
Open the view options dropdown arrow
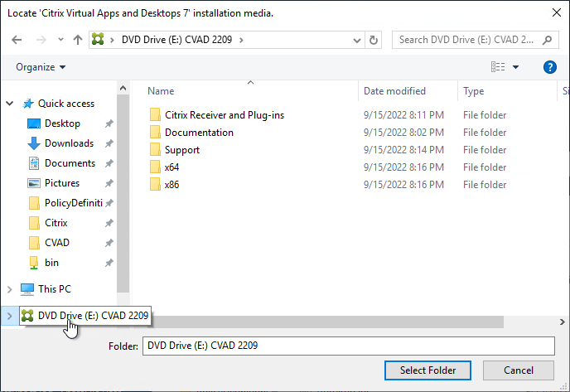click(515, 67)
